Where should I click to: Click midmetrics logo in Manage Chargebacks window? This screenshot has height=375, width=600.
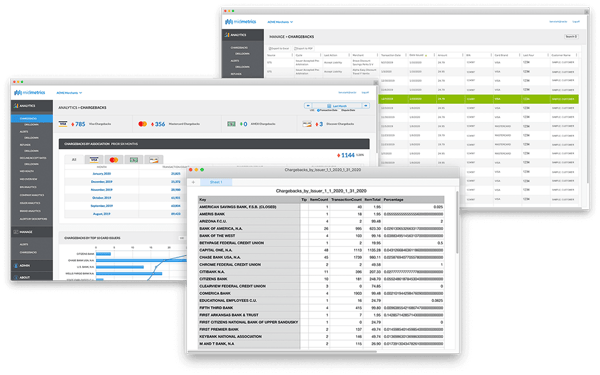[241, 22]
